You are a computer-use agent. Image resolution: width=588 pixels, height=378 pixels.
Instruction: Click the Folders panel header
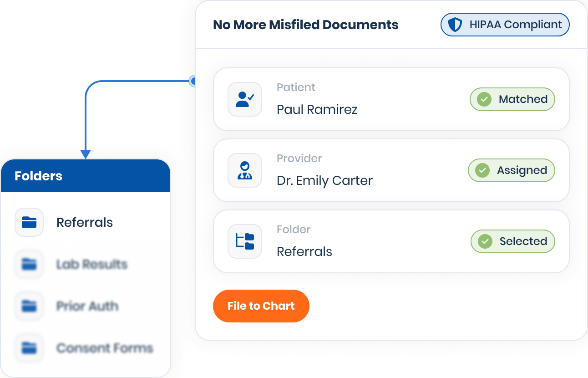click(x=86, y=176)
